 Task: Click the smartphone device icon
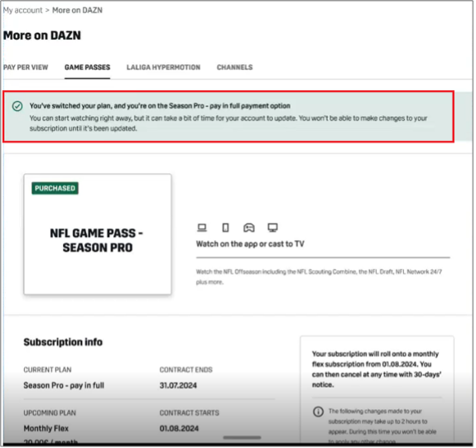point(226,228)
